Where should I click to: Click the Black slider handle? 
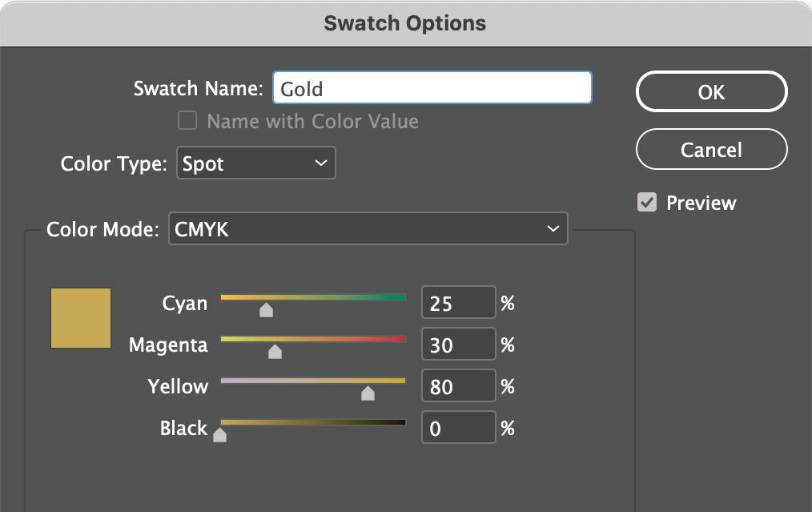(219, 434)
